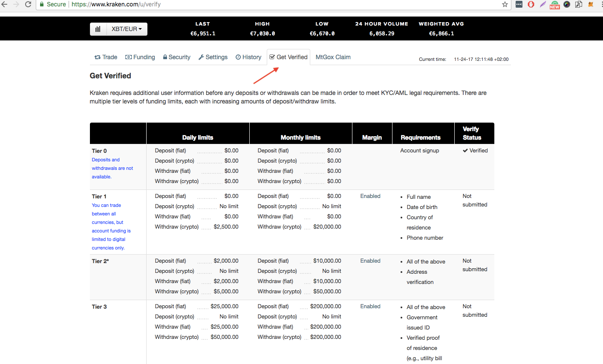Open the red stop-hand ad blocker extension
This screenshot has height=364, width=603.
click(531, 4)
